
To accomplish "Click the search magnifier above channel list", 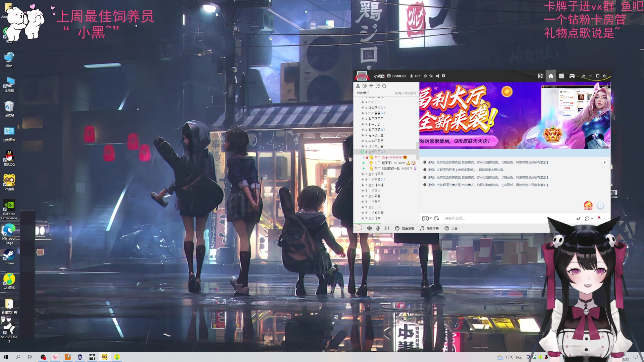I will click(384, 86).
